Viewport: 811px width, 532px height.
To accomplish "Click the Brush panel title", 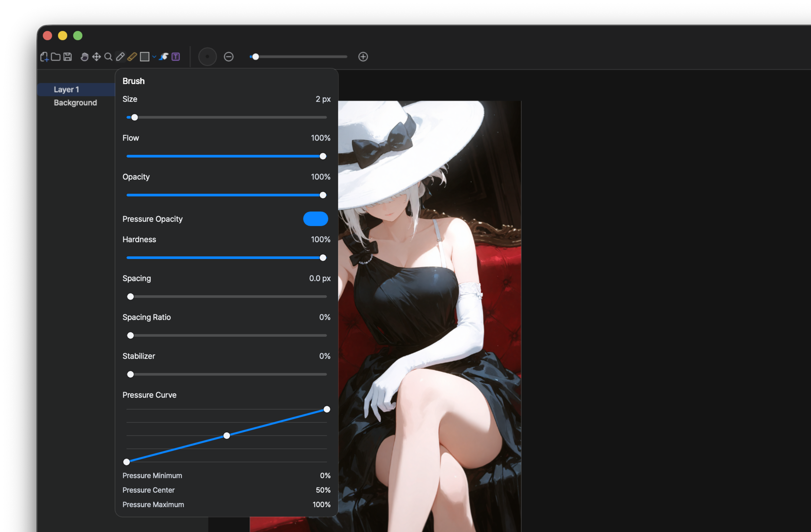I will tap(134, 81).
